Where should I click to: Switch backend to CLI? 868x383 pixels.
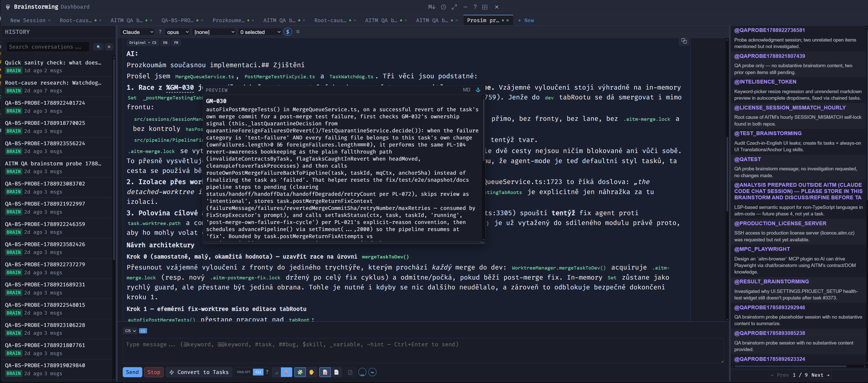(x=258, y=372)
